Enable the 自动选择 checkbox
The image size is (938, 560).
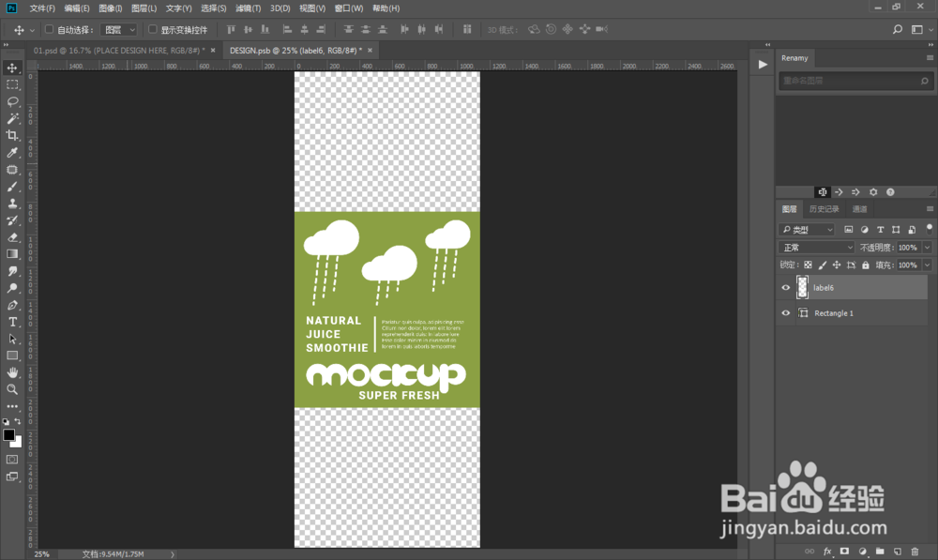50,29
